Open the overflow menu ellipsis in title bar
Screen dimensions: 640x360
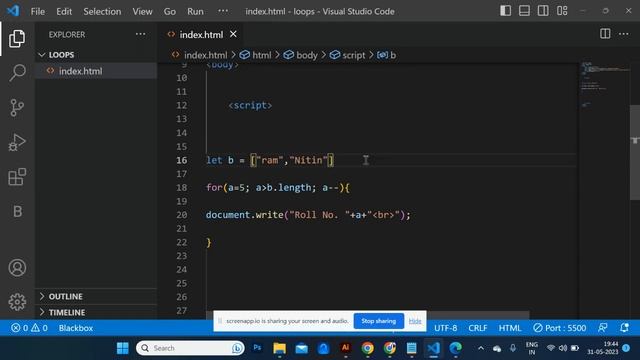[x=223, y=11]
